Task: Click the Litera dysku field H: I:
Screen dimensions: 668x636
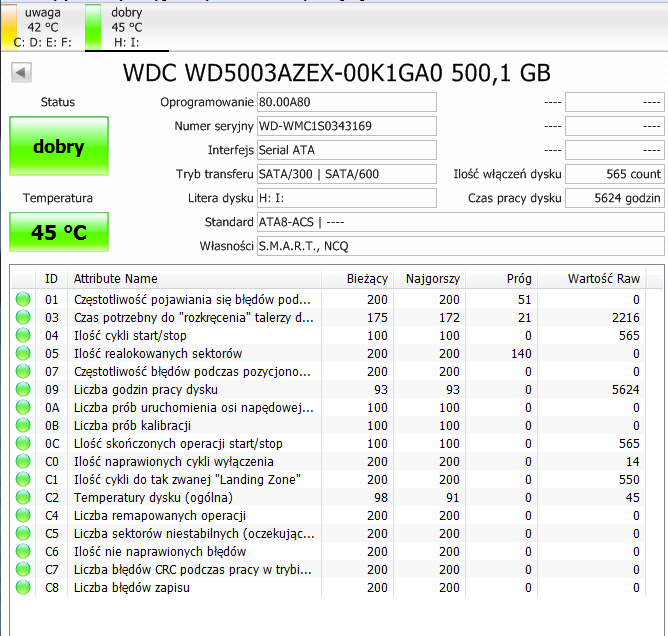Action: (347, 198)
